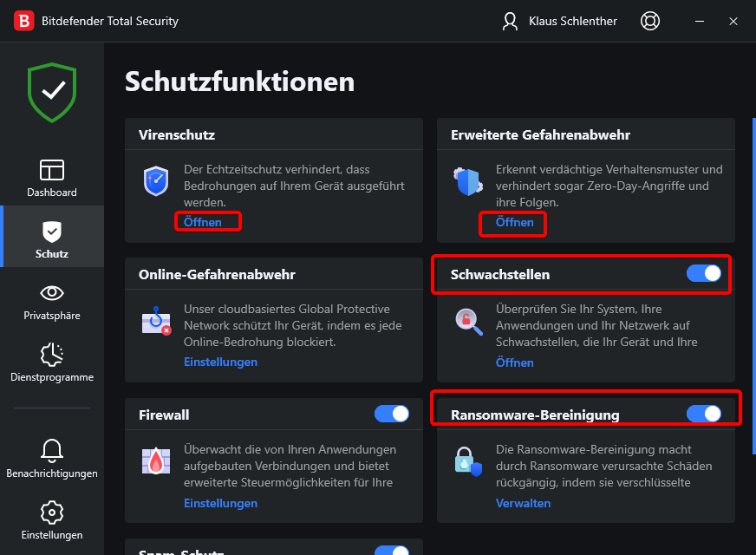Show Benachrichtigungen bell icon

tap(52, 450)
